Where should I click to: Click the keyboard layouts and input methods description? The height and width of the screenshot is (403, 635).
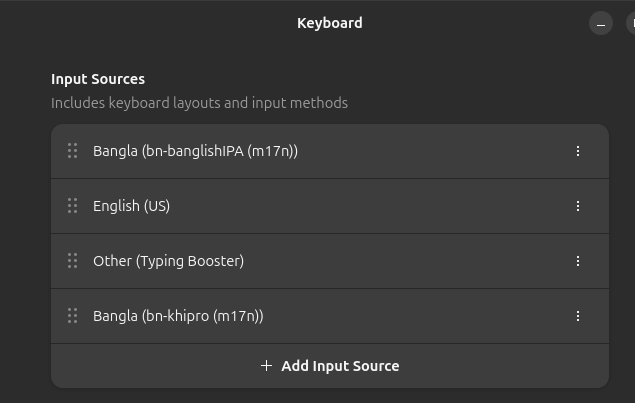coord(199,103)
